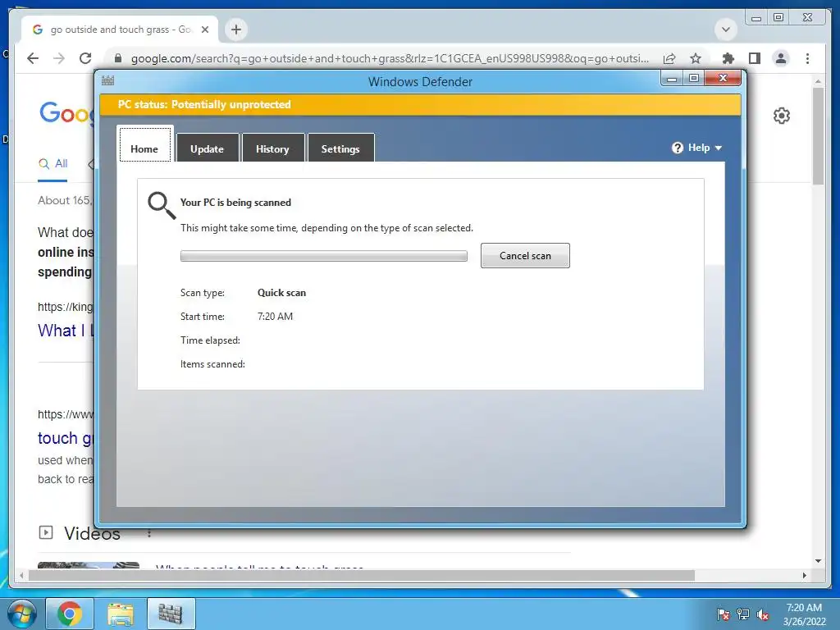Screen dimensions: 840x630
Task: Click the PC status Potentially unprotected banner
Action: (x=420, y=104)
